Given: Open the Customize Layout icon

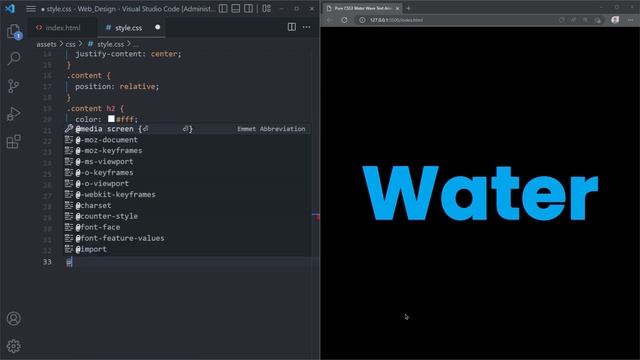Looking at the screenshot, I should coord(267,9).
